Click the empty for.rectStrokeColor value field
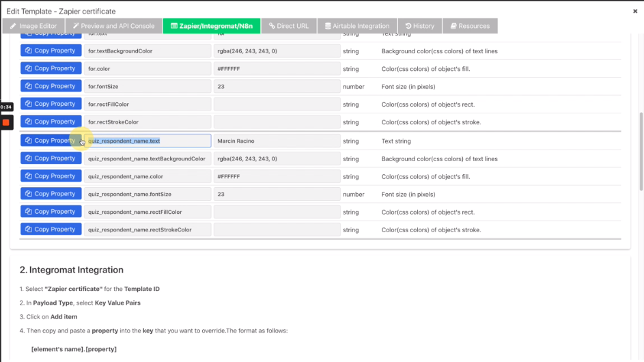 click(x=277, y=122)
